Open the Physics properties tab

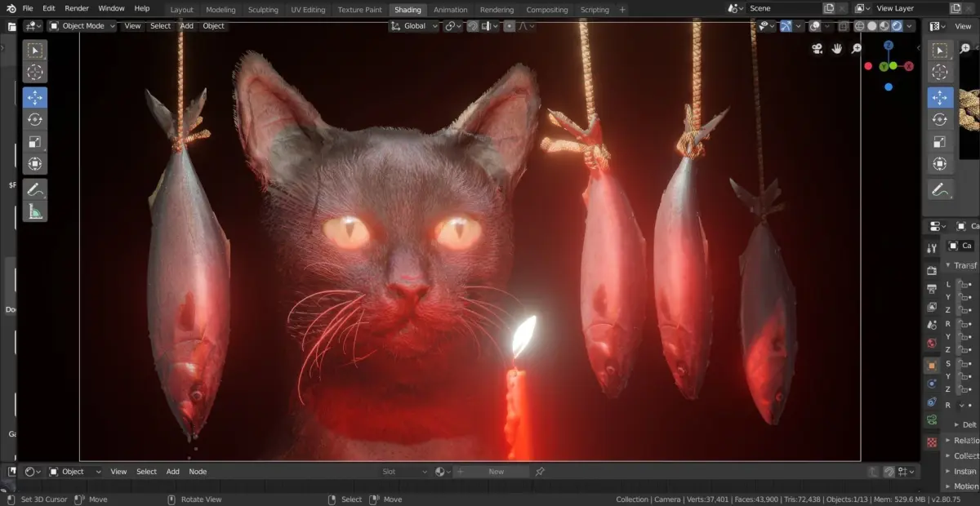coord(932,384)
